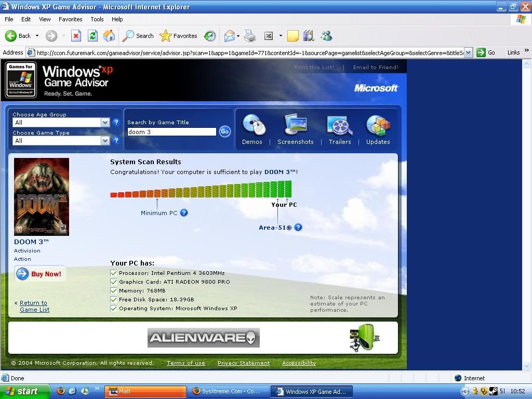Viewport: 532px width, 399px height.
Task: Switch to SysXtreme.Com taskbar window
Action: coord(229,391)
